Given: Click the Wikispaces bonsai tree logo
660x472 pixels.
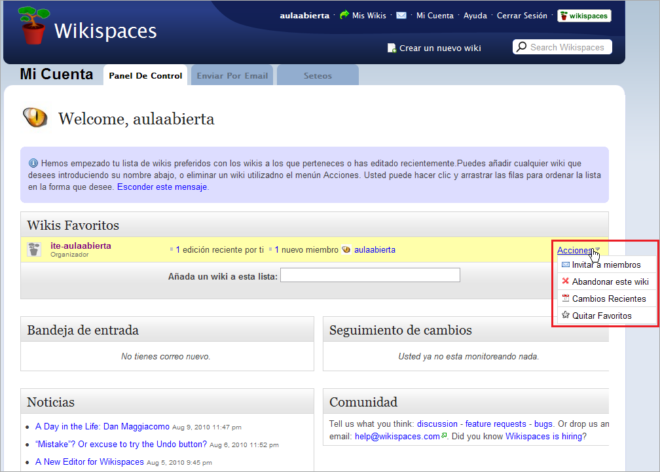Looking at the screenshot, I should (34, 25).
